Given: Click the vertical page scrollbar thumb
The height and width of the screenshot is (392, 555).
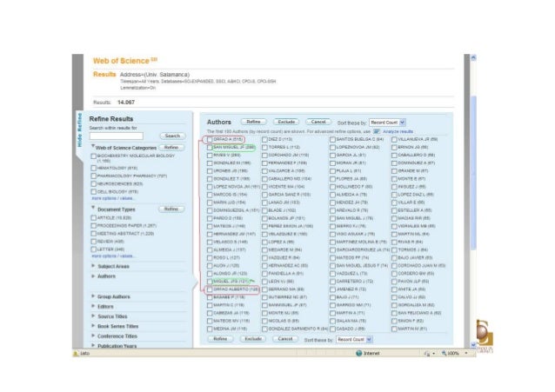Looking at the screenshot, I should click(473, 172).
